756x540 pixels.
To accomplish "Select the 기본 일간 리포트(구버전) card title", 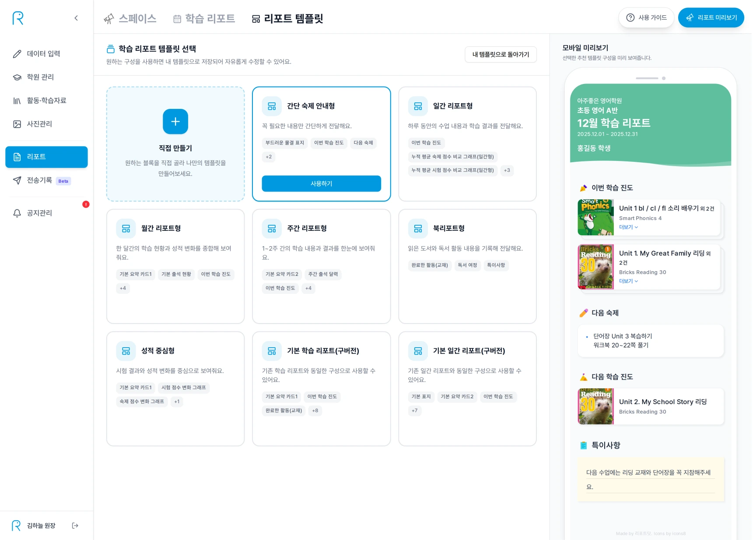I will 469,351.
